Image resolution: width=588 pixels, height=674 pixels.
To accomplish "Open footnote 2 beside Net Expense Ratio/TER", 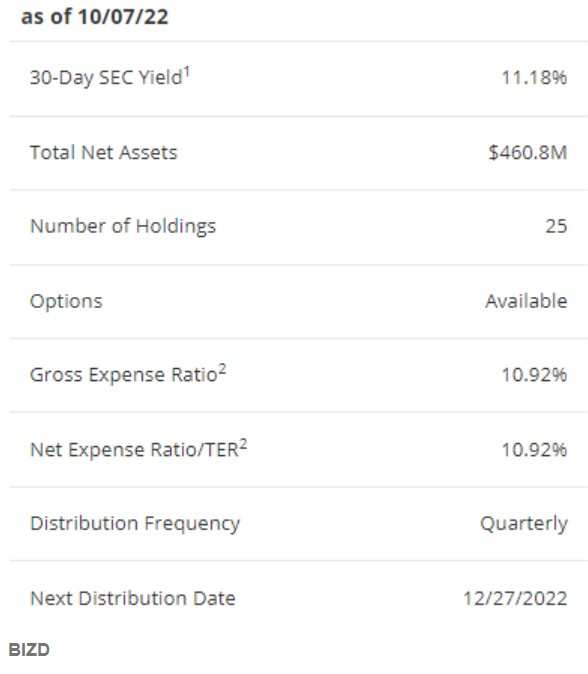I will 243,444.
